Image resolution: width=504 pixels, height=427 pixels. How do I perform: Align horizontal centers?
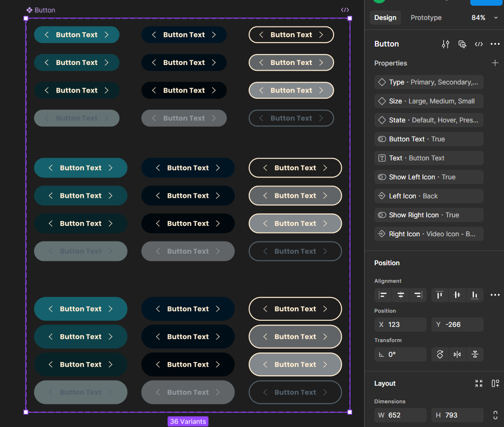(x=401, y=295)
